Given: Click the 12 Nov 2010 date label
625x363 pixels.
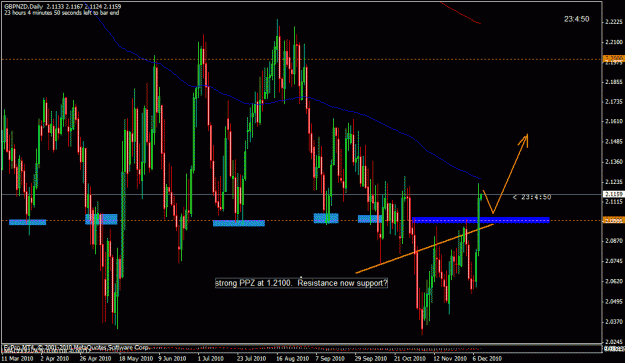Looking at the screenshot, I should tap(449, 358).
